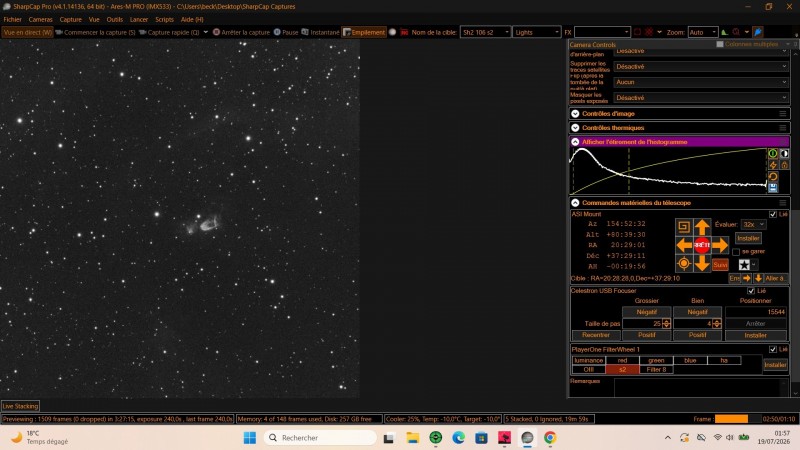The height and width of the screenshot is (450, 800).
Task: Click the spiral search icon in mount controls
Action: [x=684, y=227]
